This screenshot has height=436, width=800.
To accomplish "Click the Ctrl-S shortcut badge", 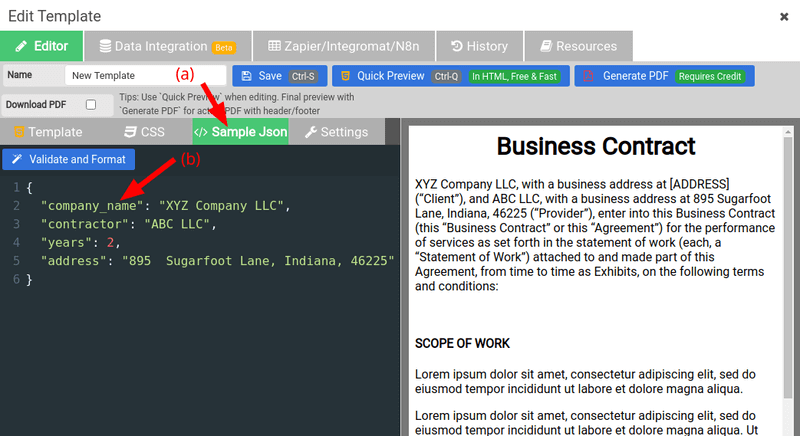I will tap(303, 76).
